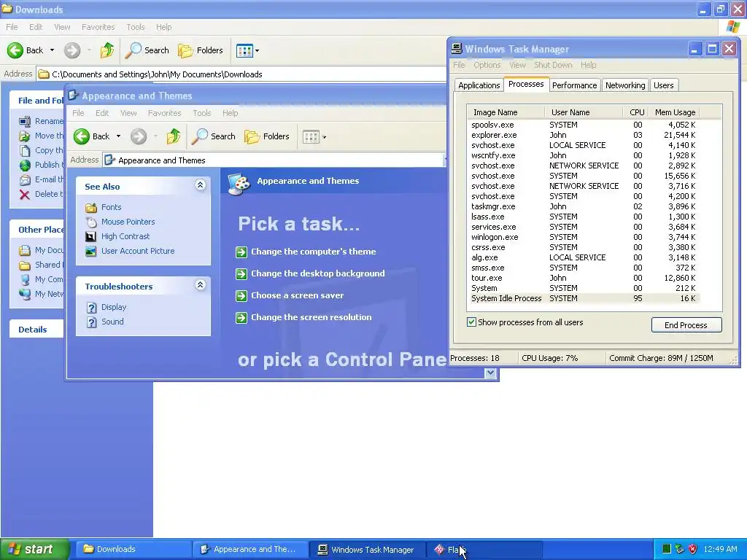Viewport: 747px width, 560px height.
Task: Open Views dropdown arrow in Appearance and Themes
Action: [324, 137]
